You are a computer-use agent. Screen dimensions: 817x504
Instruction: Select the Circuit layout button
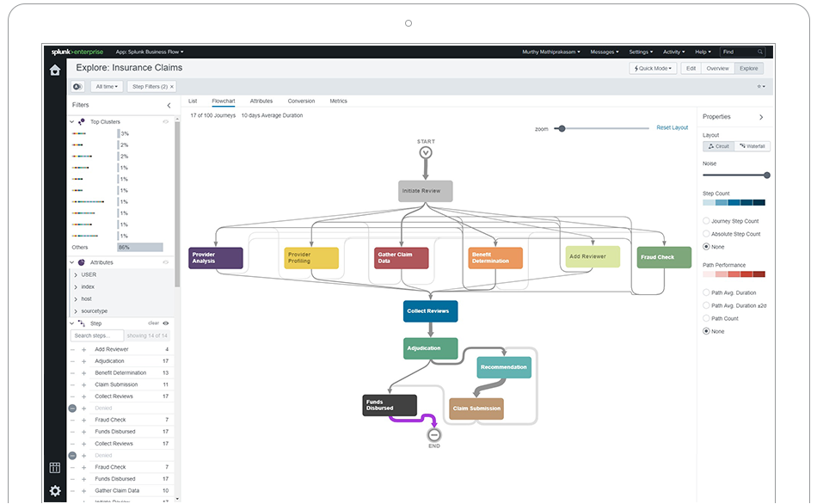click(x=718, y=146)
